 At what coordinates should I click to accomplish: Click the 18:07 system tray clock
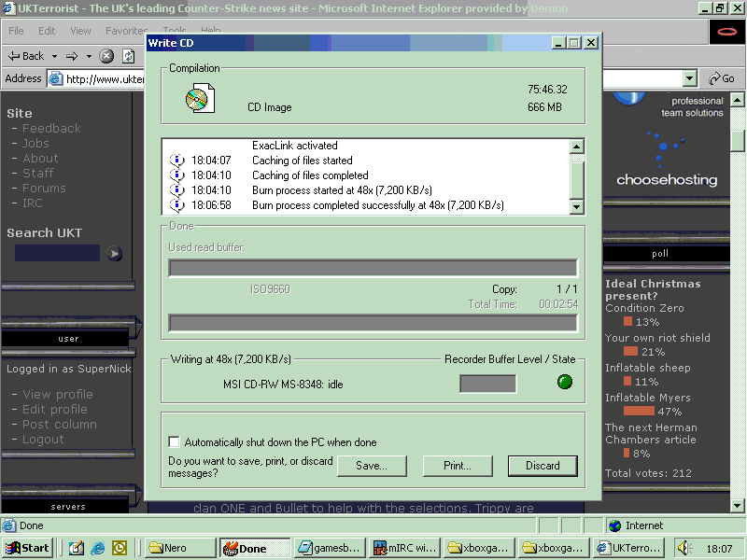click(x=719, y=549)
